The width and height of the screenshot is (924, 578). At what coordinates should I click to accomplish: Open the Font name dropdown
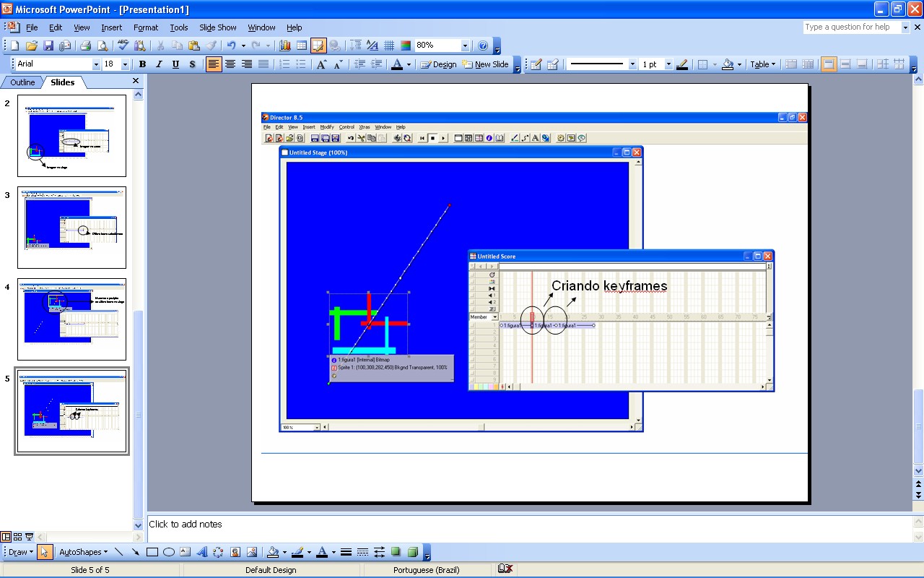pyautogui.click(x=96, y=64)
